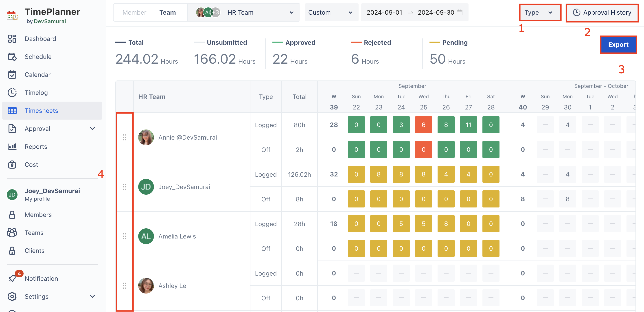Screen dimensions: 644x312
Task: Click Annie's red rejected 6-hour cell
Action: coord(423,125)
